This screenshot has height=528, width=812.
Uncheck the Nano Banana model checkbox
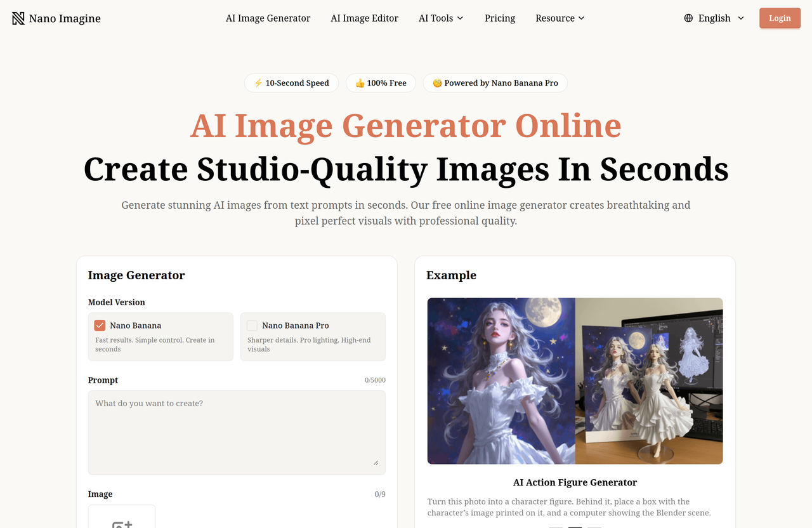pos(100,326)
